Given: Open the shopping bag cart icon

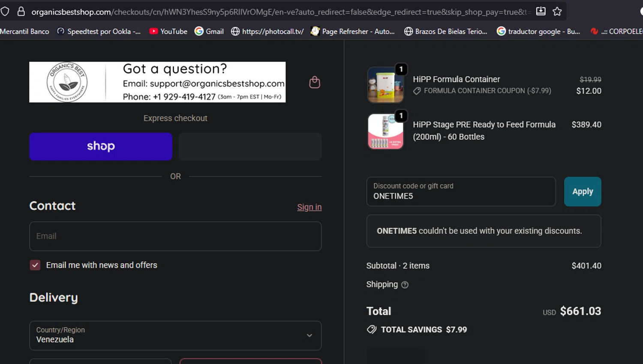Looking at the screenshot, I should 315,82.
